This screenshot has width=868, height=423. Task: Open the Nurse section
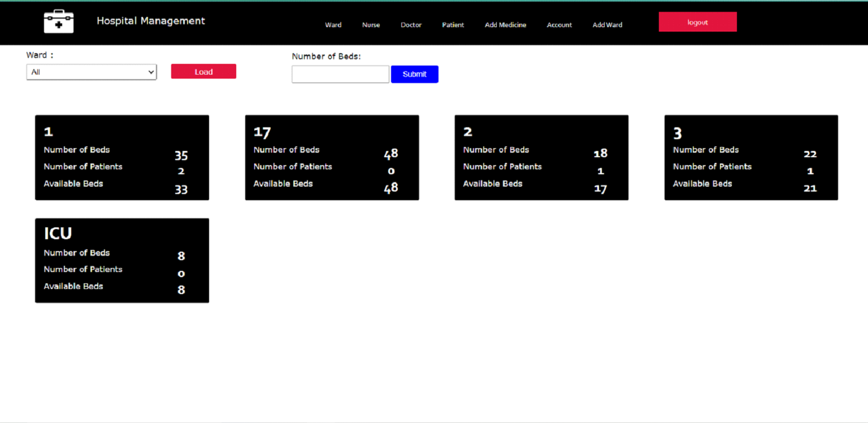click(371, 25)
